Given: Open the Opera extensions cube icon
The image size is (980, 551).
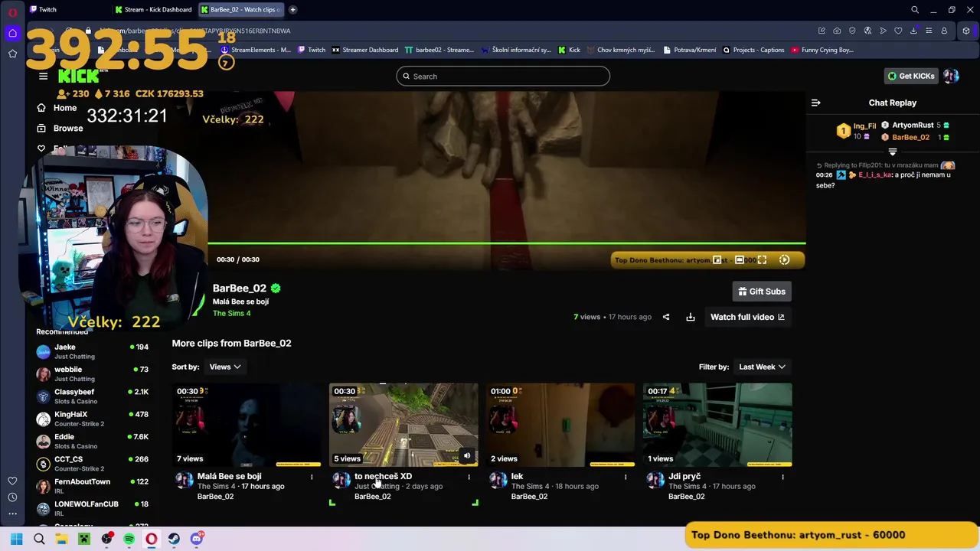Looking at the screenshot, I should point(966,31).
